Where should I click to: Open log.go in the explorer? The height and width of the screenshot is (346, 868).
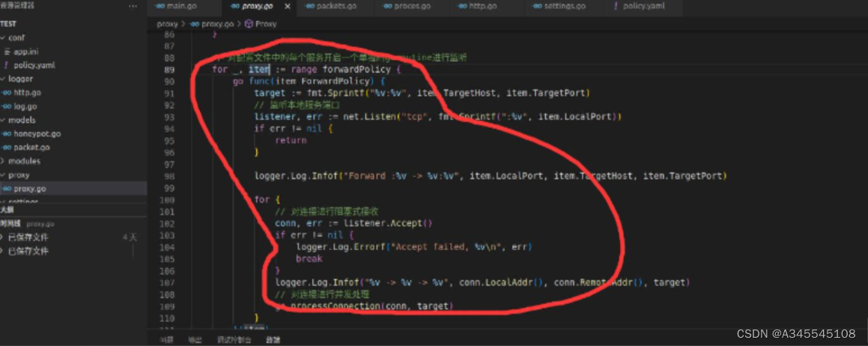(25, 106)
